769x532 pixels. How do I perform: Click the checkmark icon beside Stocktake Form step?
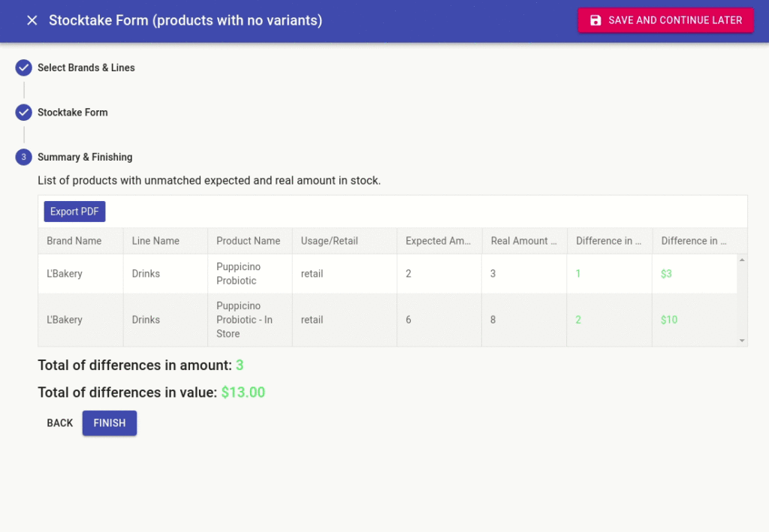coord(23,113)
